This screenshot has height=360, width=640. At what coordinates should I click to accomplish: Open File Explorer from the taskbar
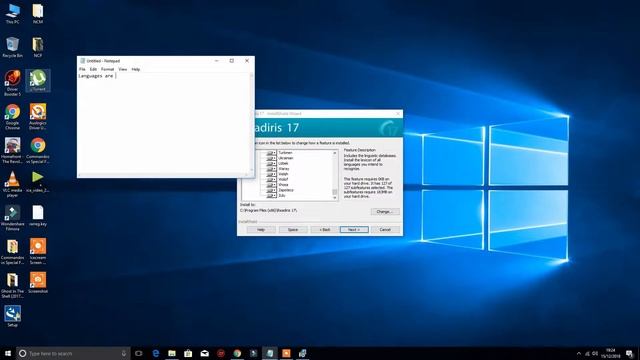point(172,353)
